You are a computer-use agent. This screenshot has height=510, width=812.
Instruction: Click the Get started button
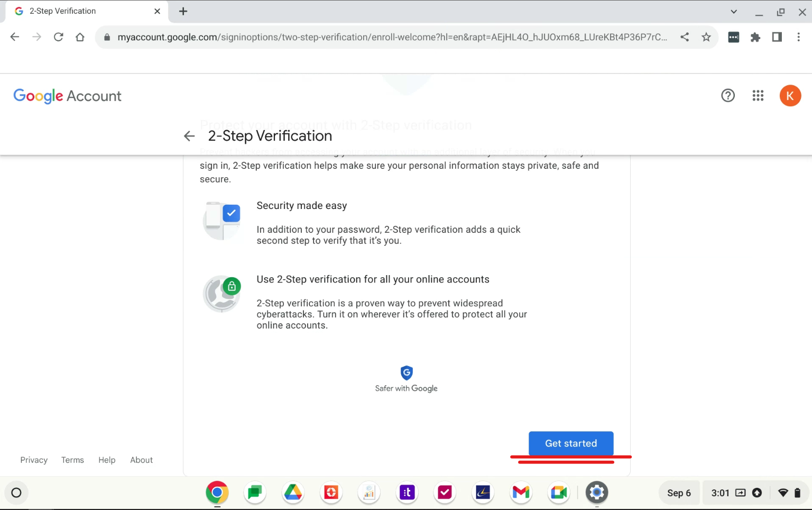tap(571, 443)
